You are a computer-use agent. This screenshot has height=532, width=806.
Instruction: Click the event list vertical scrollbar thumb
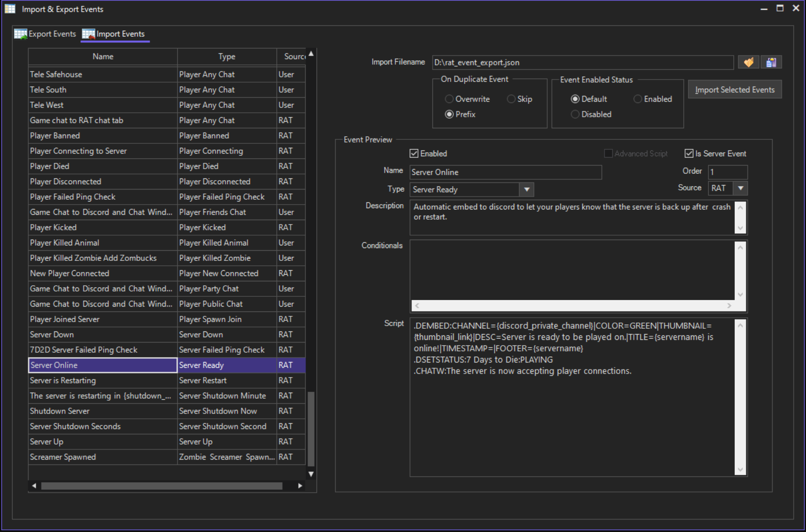[x=311, y=428]
